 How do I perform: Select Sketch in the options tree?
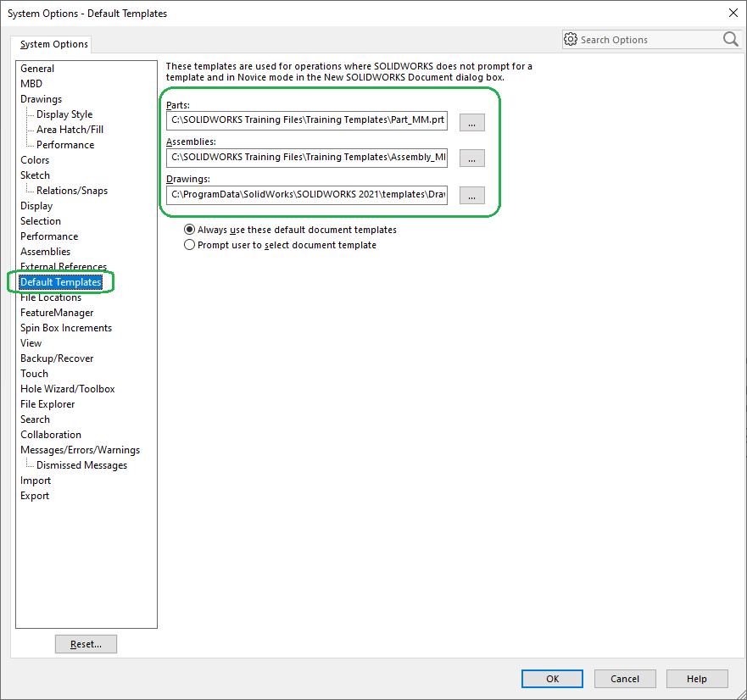tap(35, 175)
